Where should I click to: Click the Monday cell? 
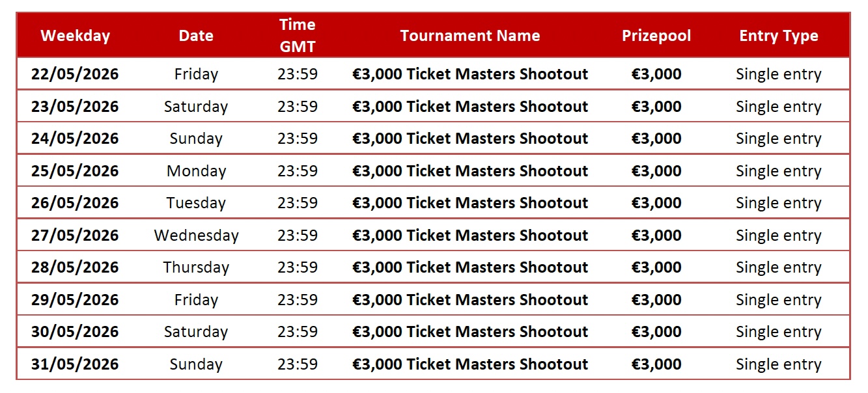pos(196,171)
